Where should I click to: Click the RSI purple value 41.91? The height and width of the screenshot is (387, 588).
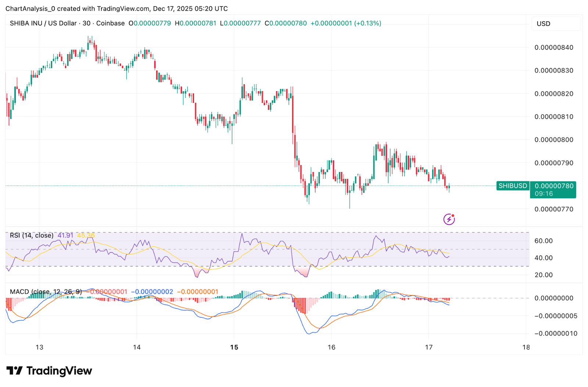(65, 235)
